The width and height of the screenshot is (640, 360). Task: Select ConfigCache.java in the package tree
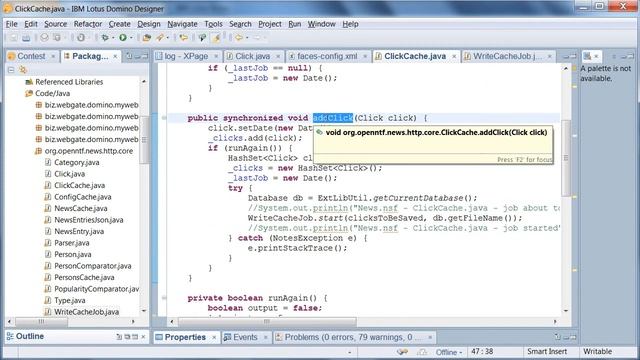83,197
